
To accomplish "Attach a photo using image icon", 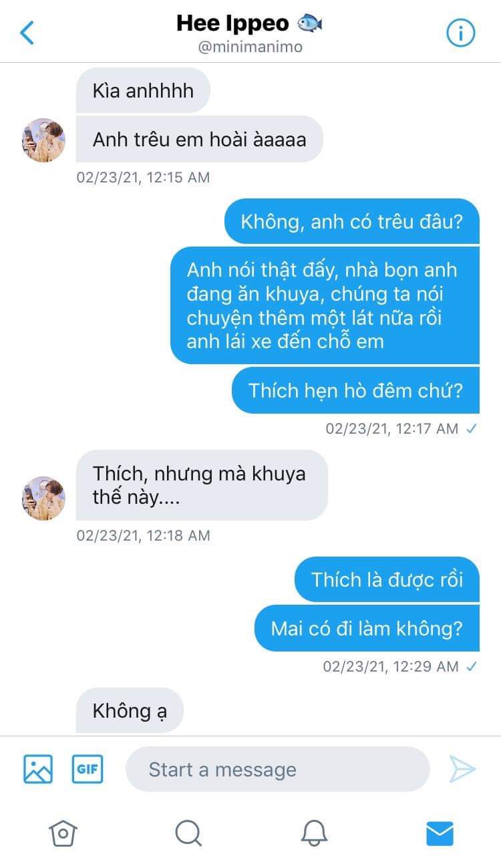I will click(38, 768).
